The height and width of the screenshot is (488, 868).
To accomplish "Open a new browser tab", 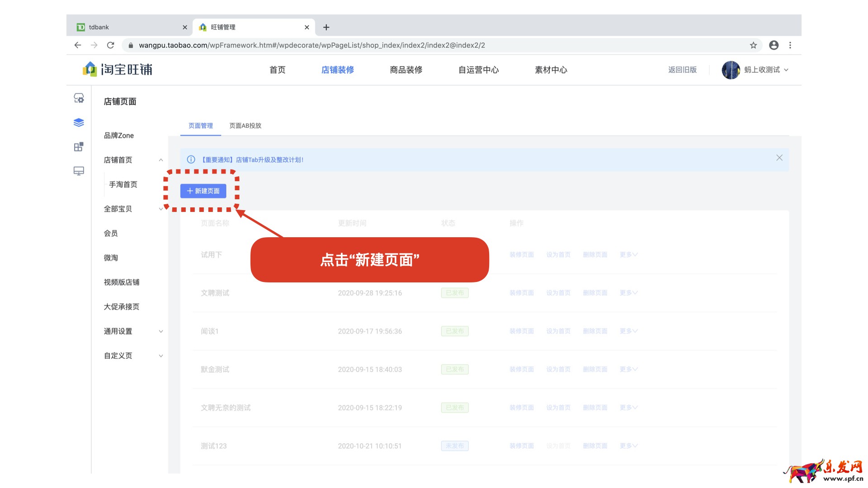I will coord(326,27).
